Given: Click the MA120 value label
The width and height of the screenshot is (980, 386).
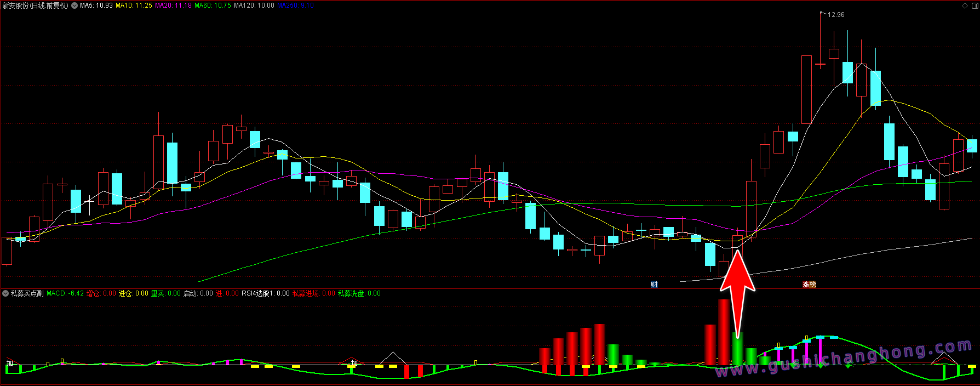Looking at the screenshot, I should click(254, 5).
